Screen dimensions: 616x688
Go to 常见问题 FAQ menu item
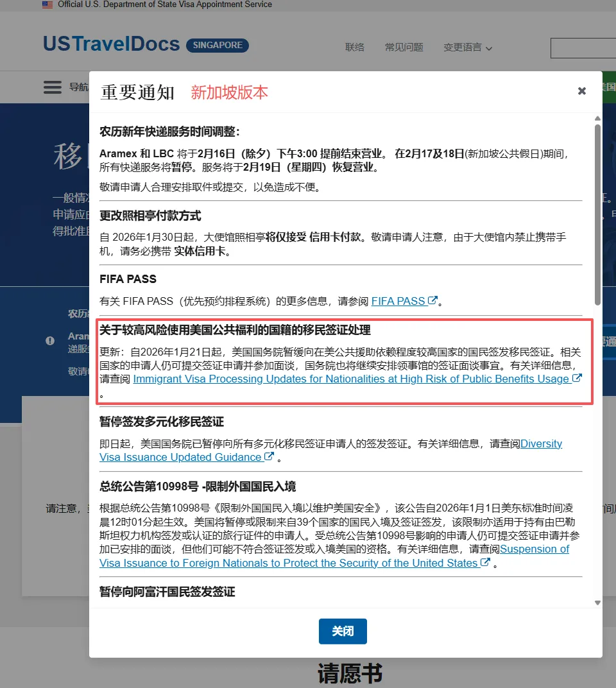pos(404,47)
